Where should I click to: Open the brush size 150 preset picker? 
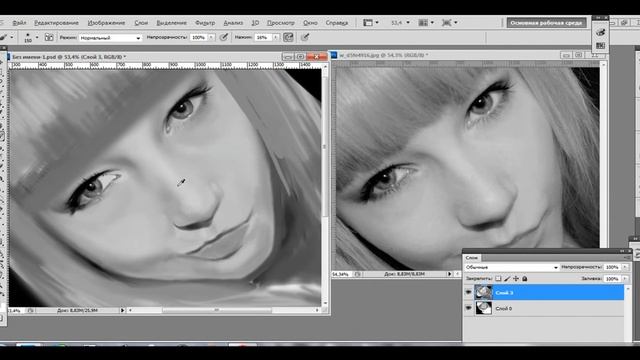pyautogui.click(x=31, y=38)
